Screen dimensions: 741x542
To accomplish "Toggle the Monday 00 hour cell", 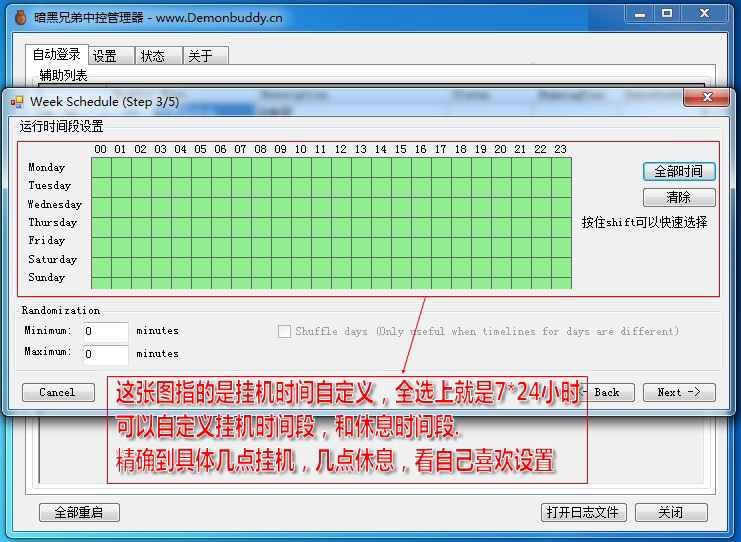I will click(101, 167).
